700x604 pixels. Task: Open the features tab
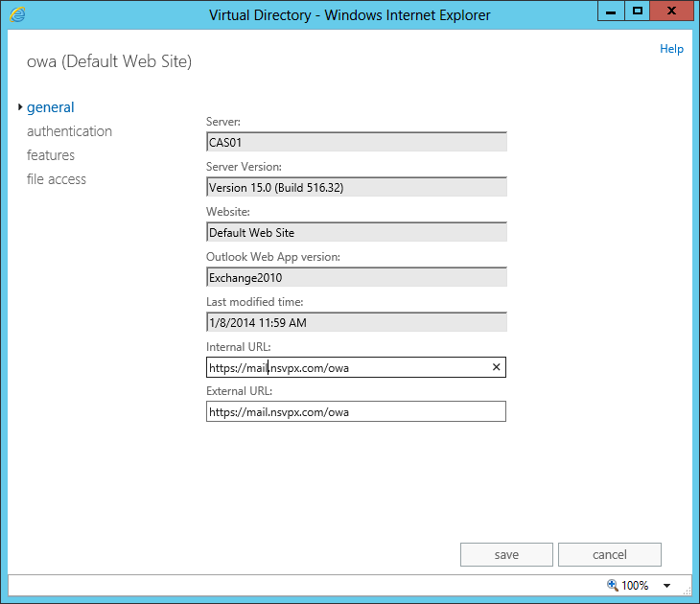pyautogui.click(x=51, y=155)
